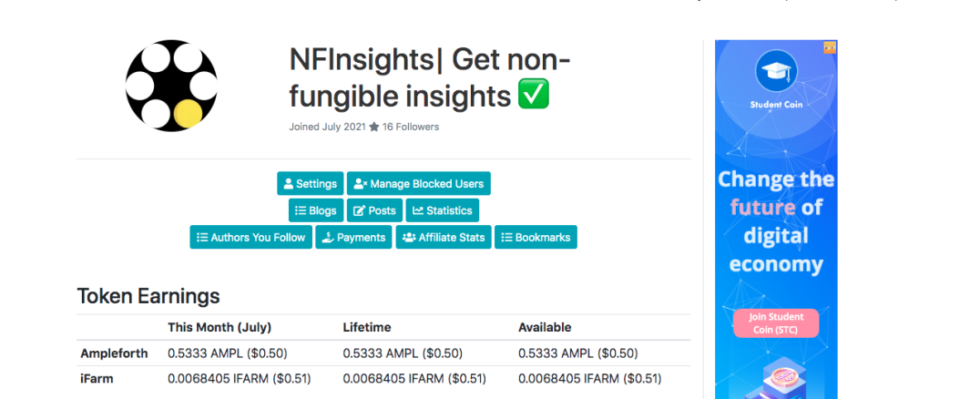Image resolution: width=980 pixels, height=399 pixels.
Task: Click the Ampleforth row label
Action: tap(115, 353)
